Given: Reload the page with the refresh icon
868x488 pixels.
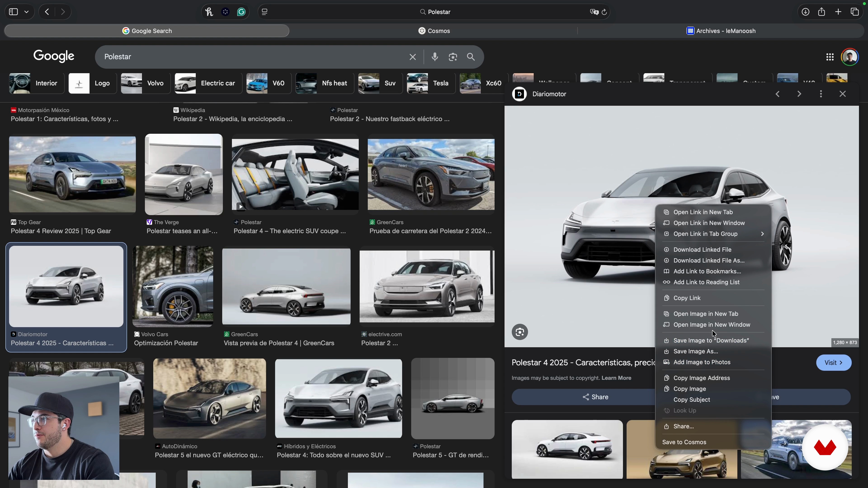Looking at the screenshot, I should point(604,12).
